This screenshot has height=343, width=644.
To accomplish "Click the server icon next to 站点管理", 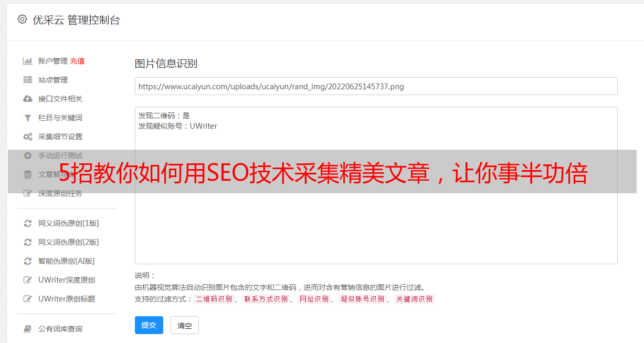I will (28, 80).
